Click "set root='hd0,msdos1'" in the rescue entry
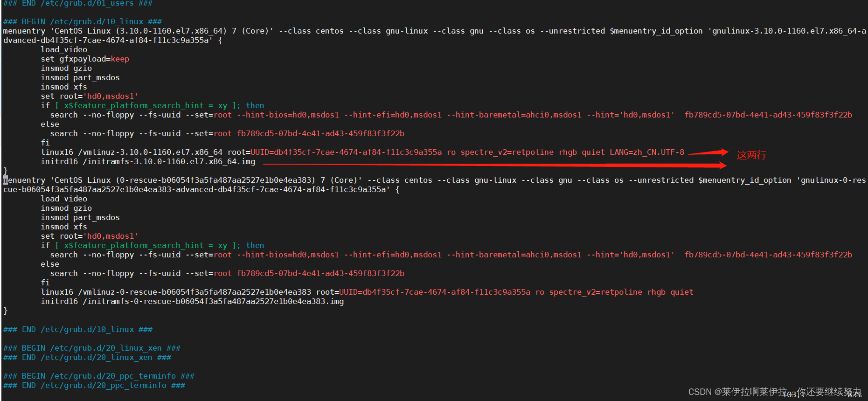 (x=90, y=236)
